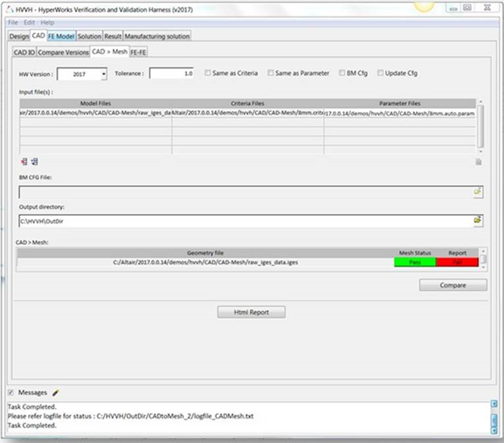The height and width of the screenshot is (443, 504).
Task: Click the add input file row icon
Action: [x=24, y=162]
